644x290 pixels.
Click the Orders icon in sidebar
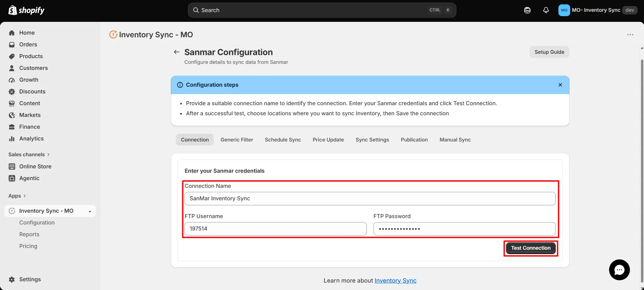[x=12, y=44]
